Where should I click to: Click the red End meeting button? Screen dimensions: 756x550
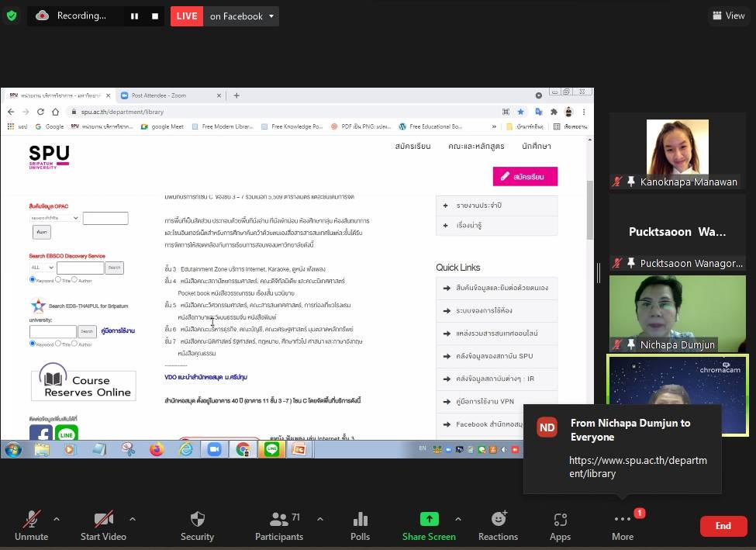(x=723, y=526)
